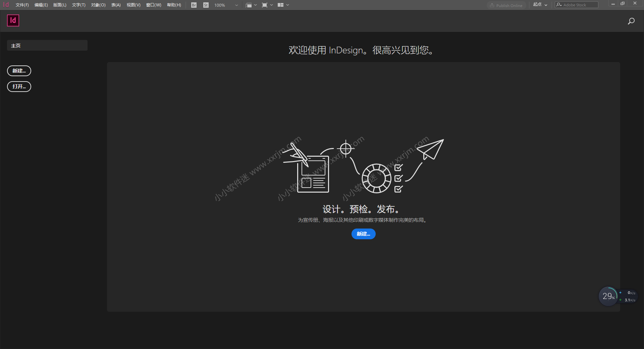Open view options icon in top bar

(x=249, y=5)
